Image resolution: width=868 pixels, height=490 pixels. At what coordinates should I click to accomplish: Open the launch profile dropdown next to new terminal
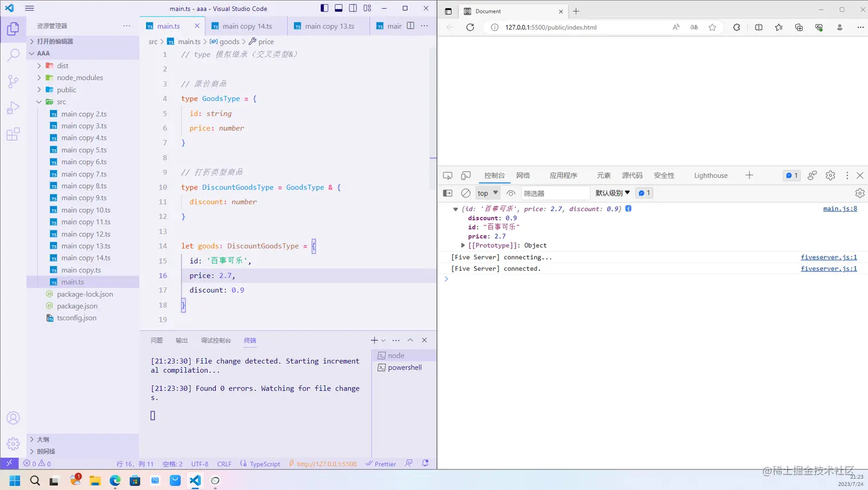(x=383, y=340)
